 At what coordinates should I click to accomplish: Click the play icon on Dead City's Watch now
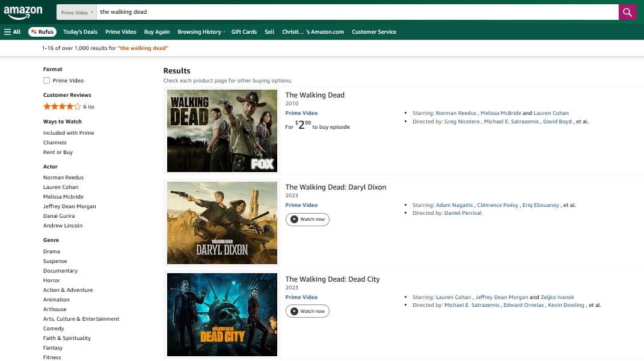[x=293, y=311]
